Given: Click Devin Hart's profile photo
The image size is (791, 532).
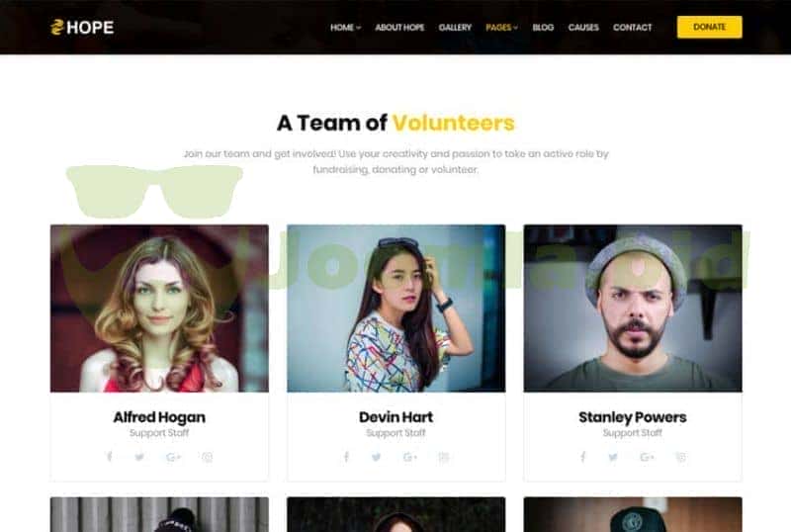Looking at the screenshot, I should (x=396, y=309).
